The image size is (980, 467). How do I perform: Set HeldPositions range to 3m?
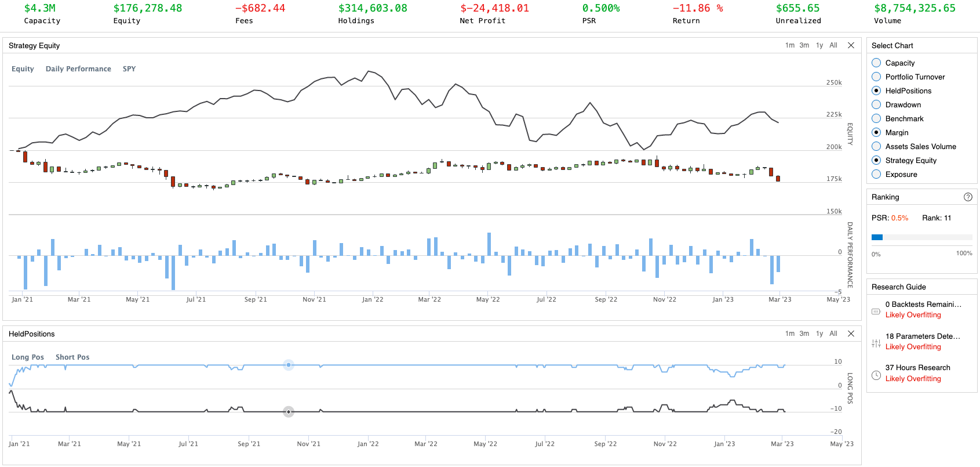tap(804, 334)
